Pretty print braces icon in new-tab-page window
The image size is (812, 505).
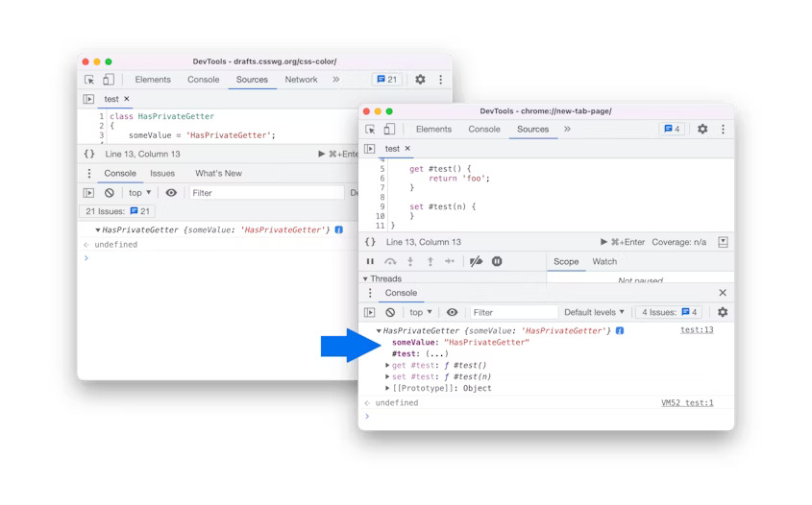click(370, 242)
